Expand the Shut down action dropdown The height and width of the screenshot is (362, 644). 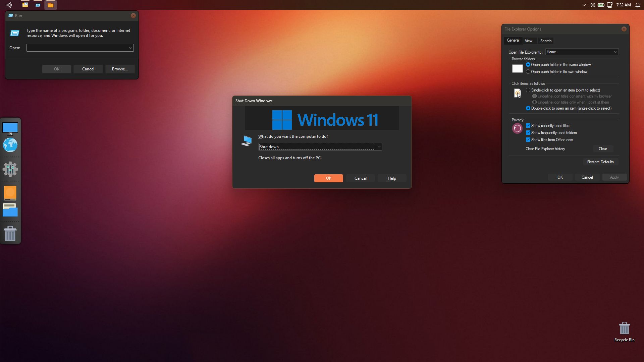(379, 147)
